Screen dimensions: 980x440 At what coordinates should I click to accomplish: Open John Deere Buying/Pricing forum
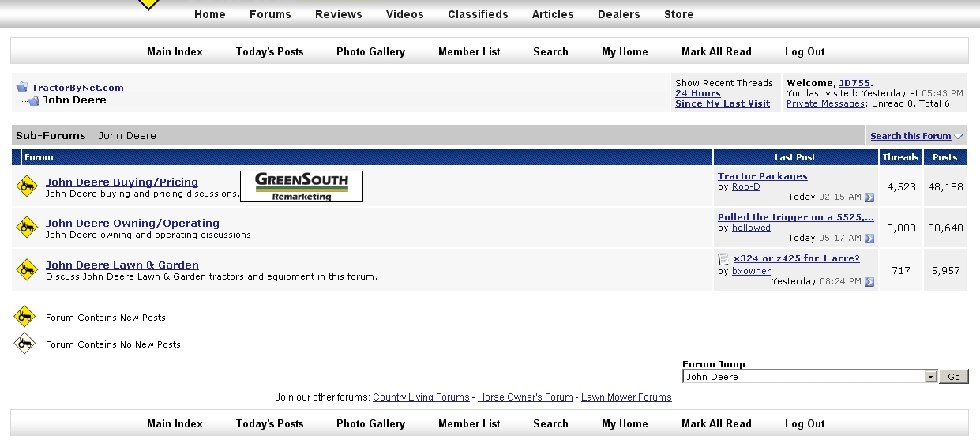pyautogui.click(x=122, y=182)
